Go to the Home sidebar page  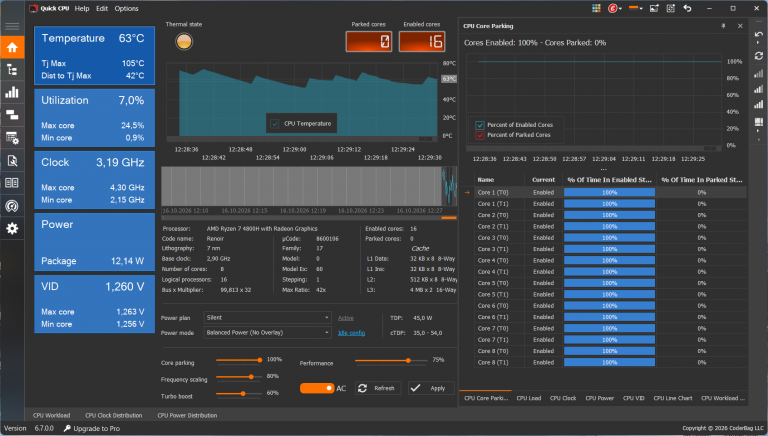12,47
